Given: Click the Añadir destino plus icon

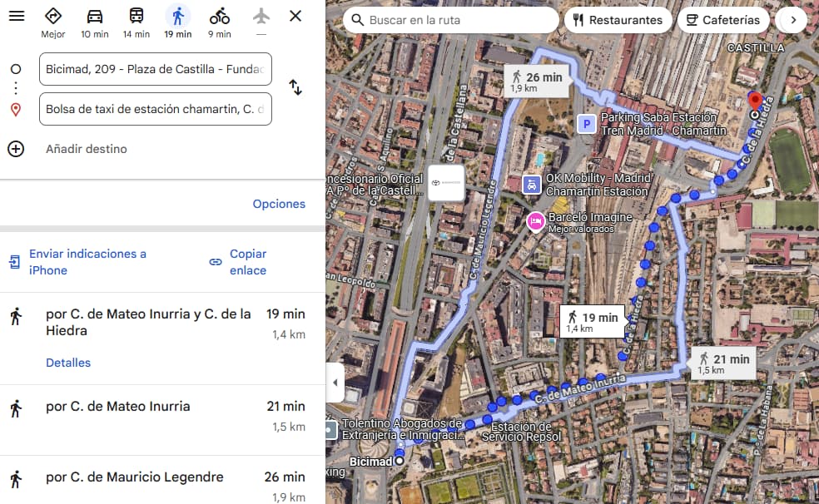Looking at the screenshot, I should pos(16,149).
